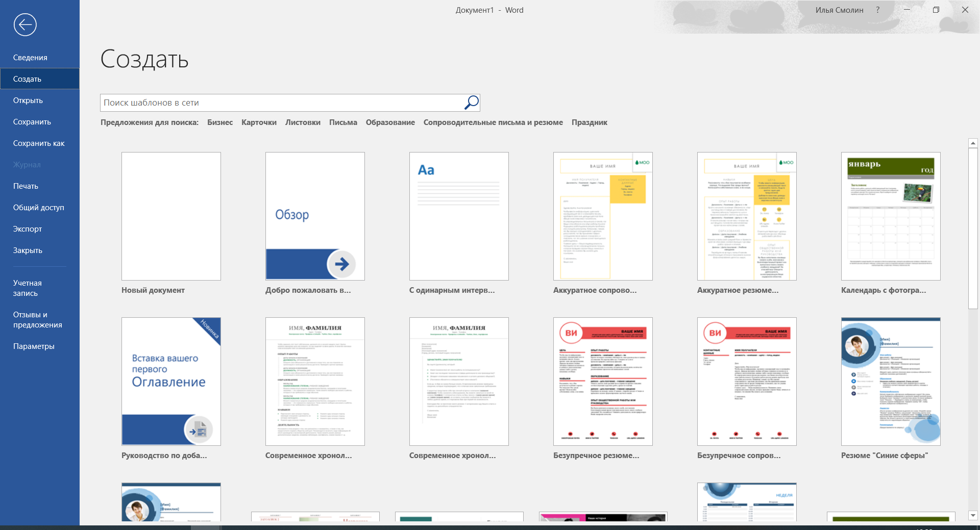Image resolution: width=980 pixels, height=530 pixels.
Task: Click the Праздник suggested search link
Action: tap(590, 122)
